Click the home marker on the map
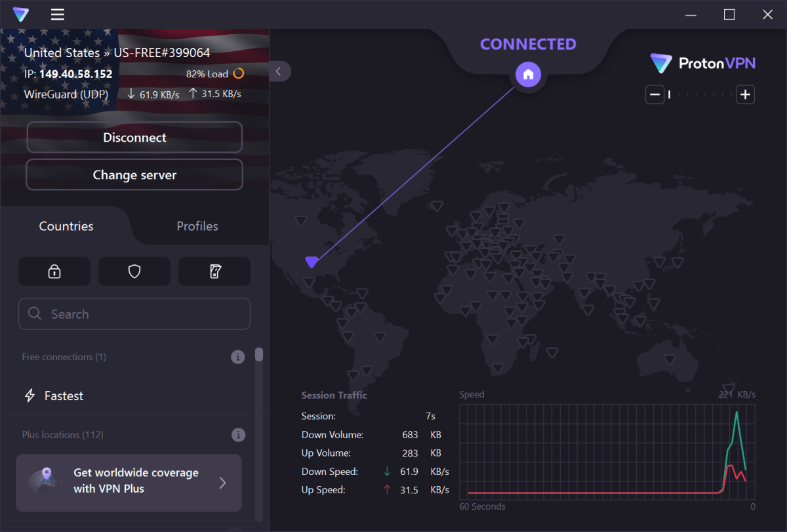 tap(528, 74)
